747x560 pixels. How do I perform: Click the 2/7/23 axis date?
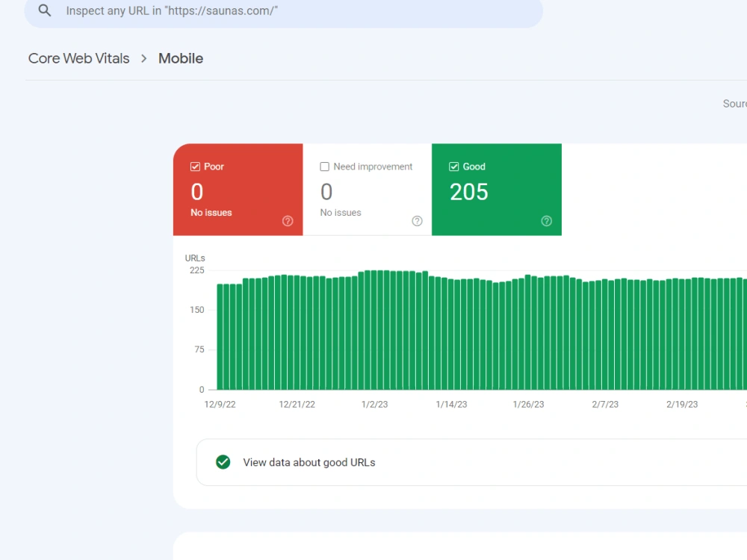(605, 404)
